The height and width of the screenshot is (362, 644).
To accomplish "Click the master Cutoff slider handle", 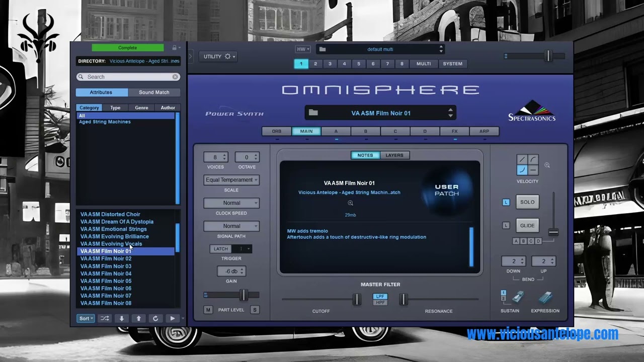I will [357, 300].
